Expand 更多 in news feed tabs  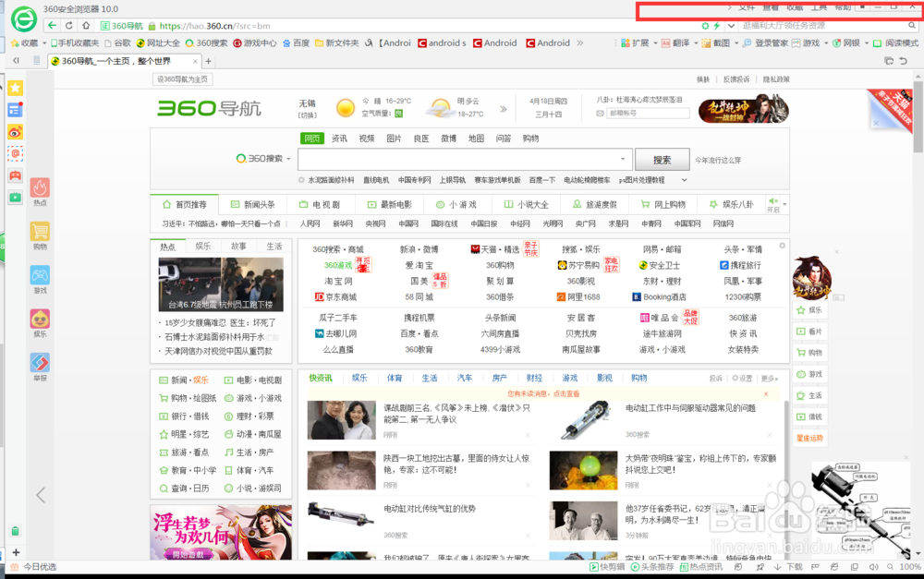[769, 378]
